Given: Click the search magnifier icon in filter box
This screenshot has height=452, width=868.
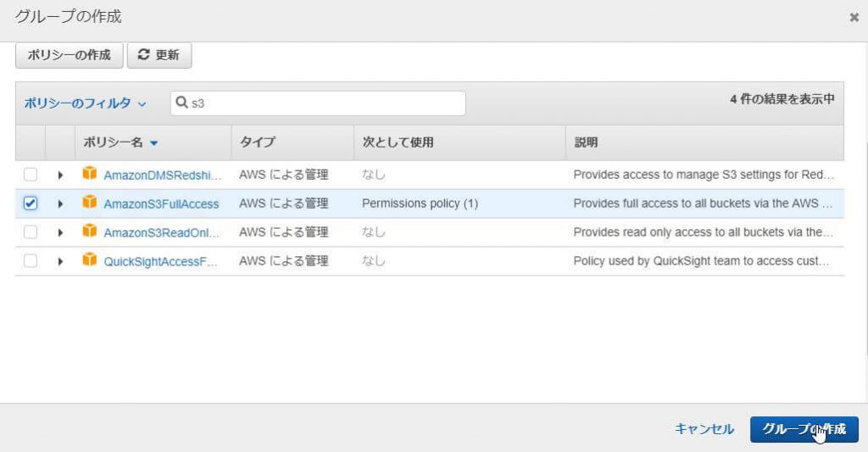Looking at the screenshot, I should pyautogui.click(x=181, y=103).
